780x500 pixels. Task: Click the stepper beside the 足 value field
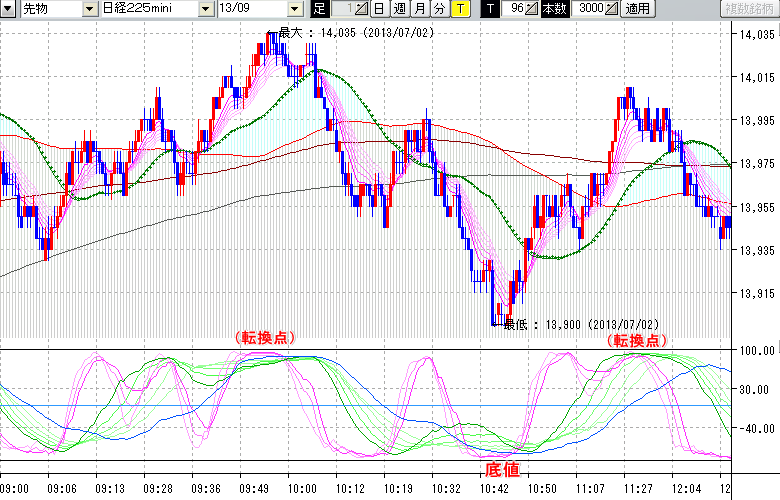(x=361, y=9)
